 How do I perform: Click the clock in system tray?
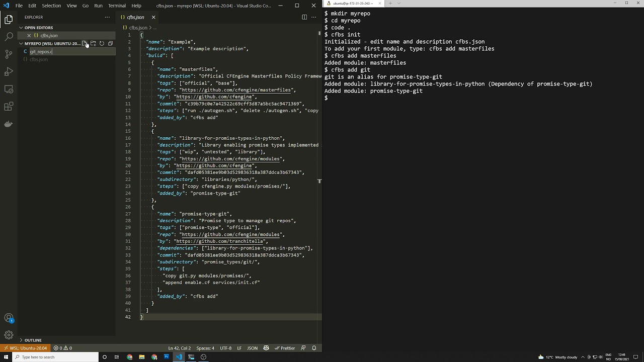622,357
